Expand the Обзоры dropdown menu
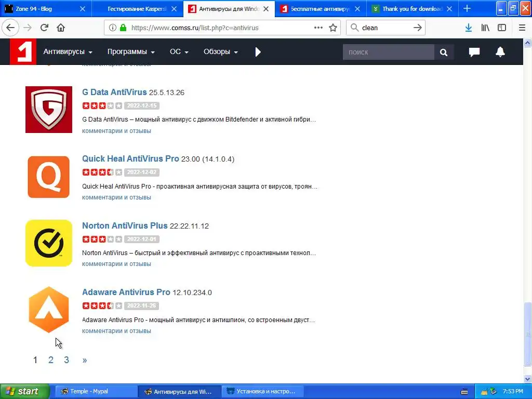Screen dimensions: 532x399 click(x=220, y=51)
